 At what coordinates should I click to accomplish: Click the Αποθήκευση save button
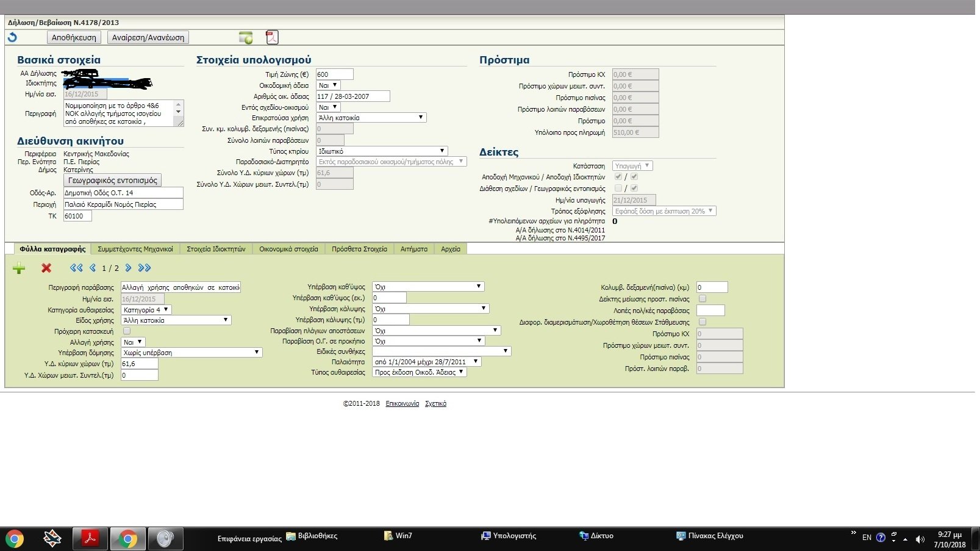pos(74,37)
